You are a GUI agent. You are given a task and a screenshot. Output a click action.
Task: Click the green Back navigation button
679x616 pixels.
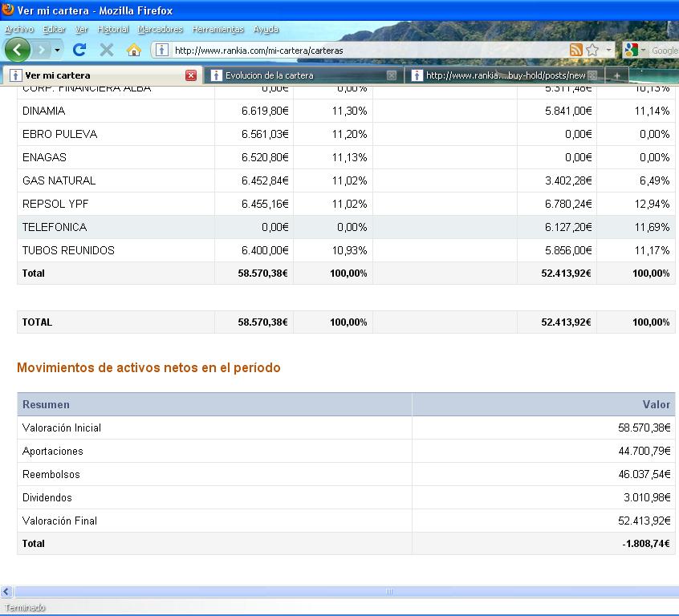[17, 50]
